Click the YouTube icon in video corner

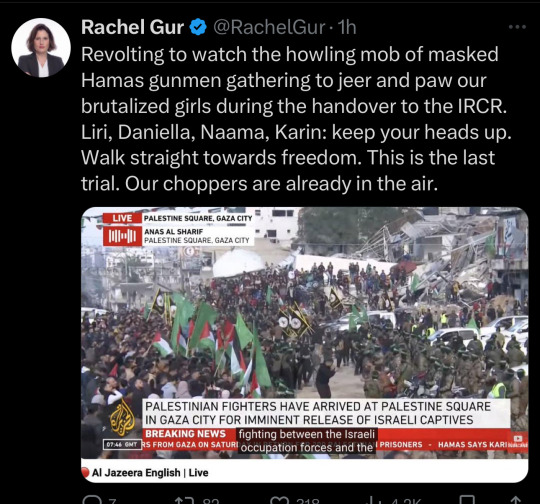point(518,439)
